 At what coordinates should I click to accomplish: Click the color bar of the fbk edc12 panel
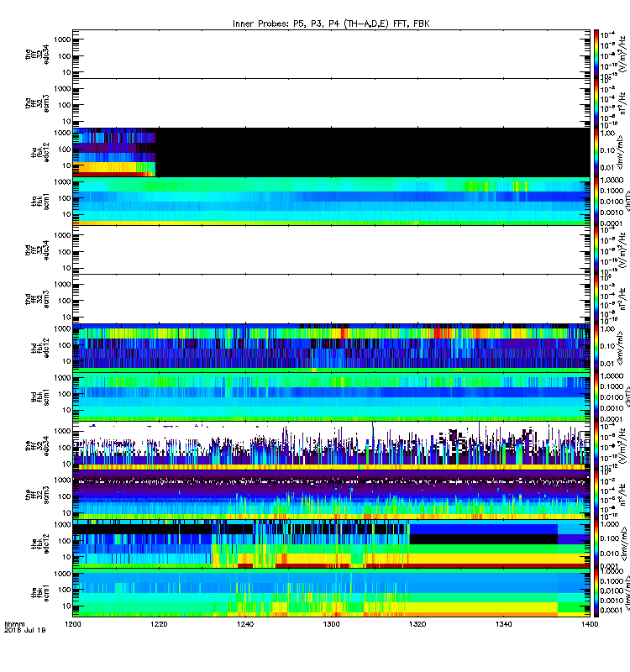click(x=596, y=543)
